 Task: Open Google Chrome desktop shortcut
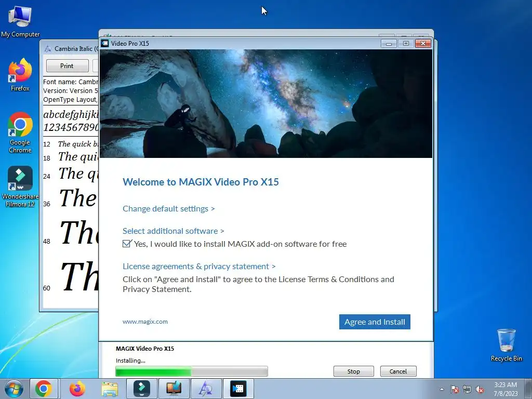[x=20, y=132]
